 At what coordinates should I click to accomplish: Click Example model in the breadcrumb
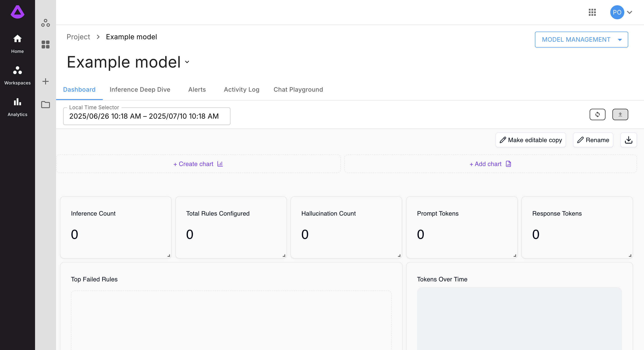(131, 37)
